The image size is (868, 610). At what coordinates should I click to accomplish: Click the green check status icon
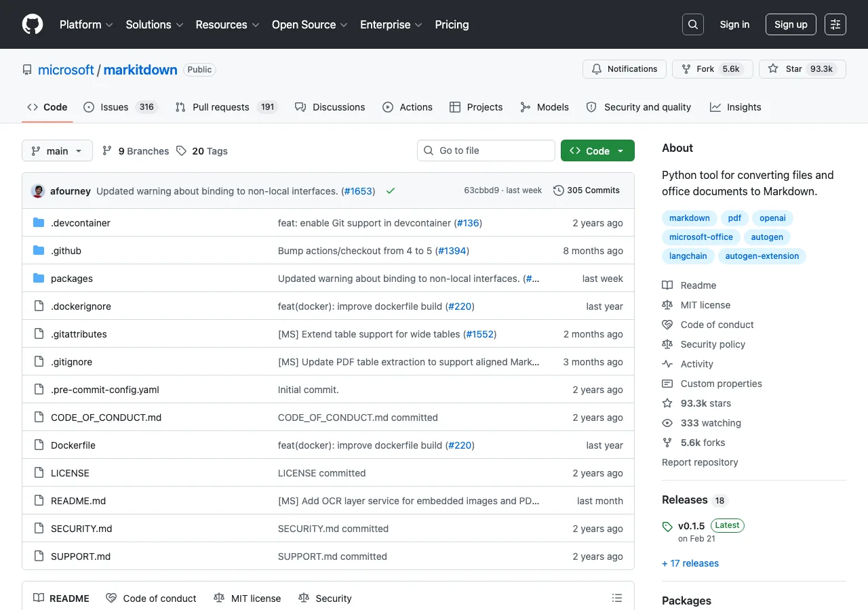[x=391, y=191]
